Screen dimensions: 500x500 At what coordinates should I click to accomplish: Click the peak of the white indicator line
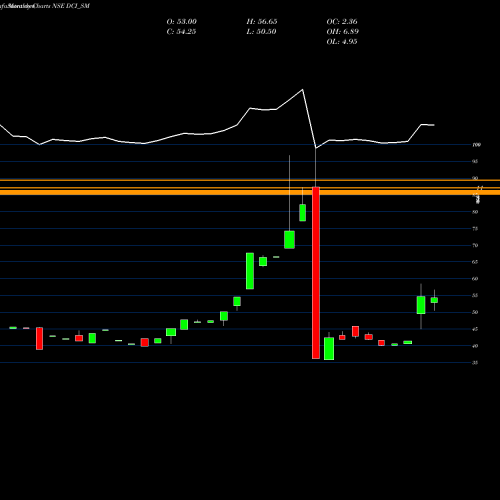pyautogui.click(x=302, y=90)
